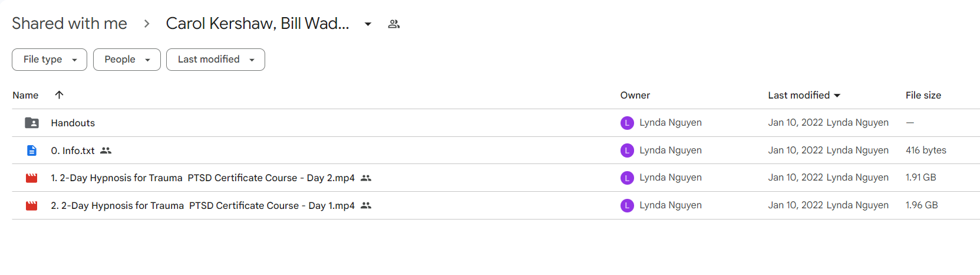Click the shared people icon next to the folder title

pos(394,24)
